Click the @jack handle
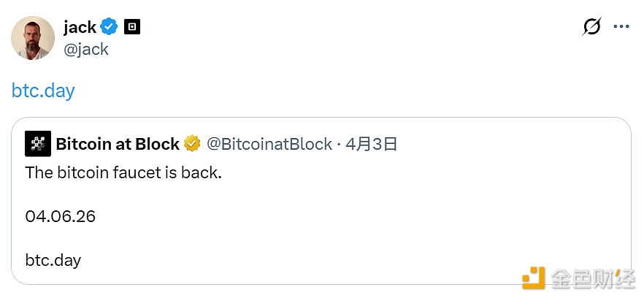 86,49
